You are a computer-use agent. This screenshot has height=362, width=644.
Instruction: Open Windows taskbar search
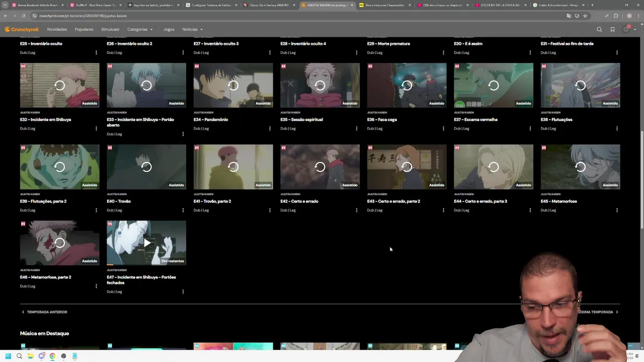coord(19,356)
